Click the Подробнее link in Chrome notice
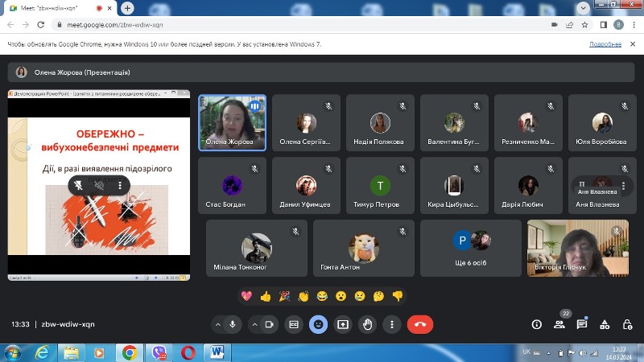The image size is (644, 362). (605, 44)
